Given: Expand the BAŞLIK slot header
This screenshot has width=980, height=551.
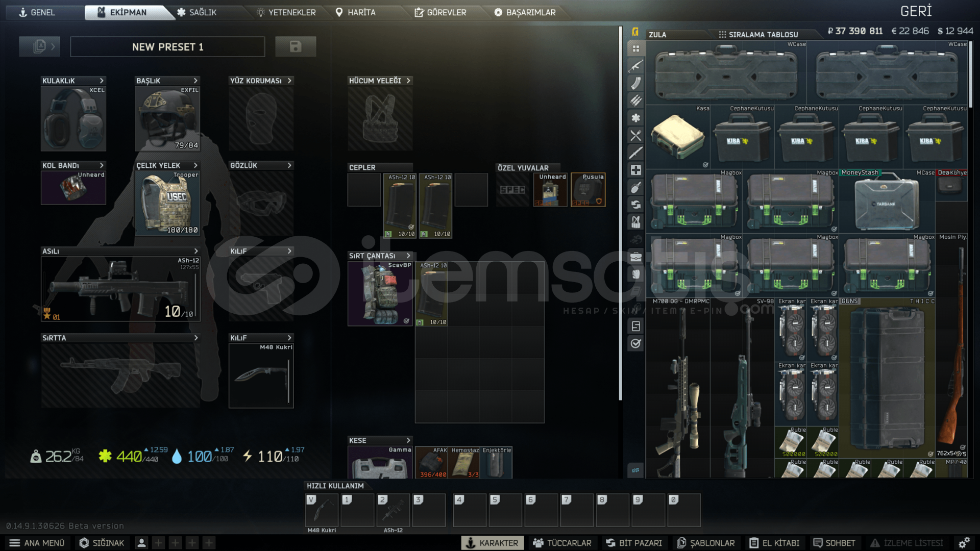Looking at the screenshot, I should [167, 81].
